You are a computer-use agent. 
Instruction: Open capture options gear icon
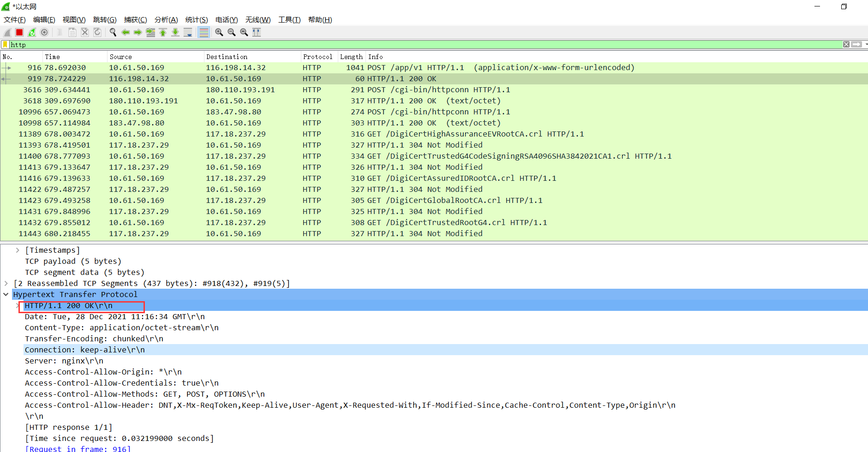click(44, 32)
